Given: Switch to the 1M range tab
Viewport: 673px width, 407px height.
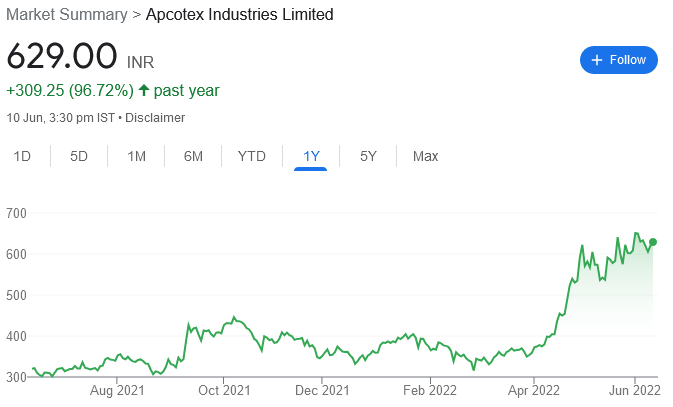Looking at the screenshot, I should tap(137, 156).
